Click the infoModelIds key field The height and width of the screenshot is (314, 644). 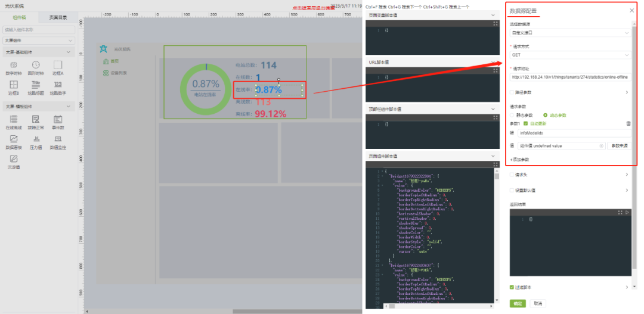point(574,133)
